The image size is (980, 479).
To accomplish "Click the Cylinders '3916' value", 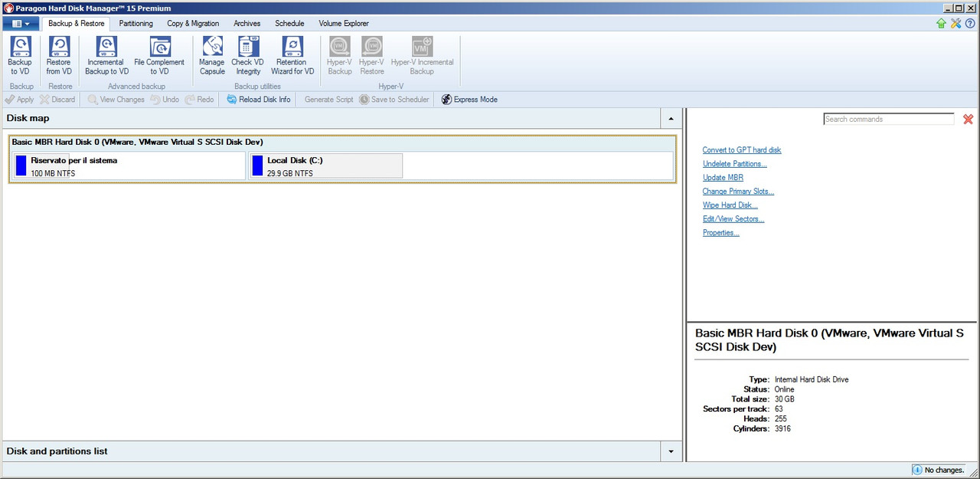I will 782,428.
